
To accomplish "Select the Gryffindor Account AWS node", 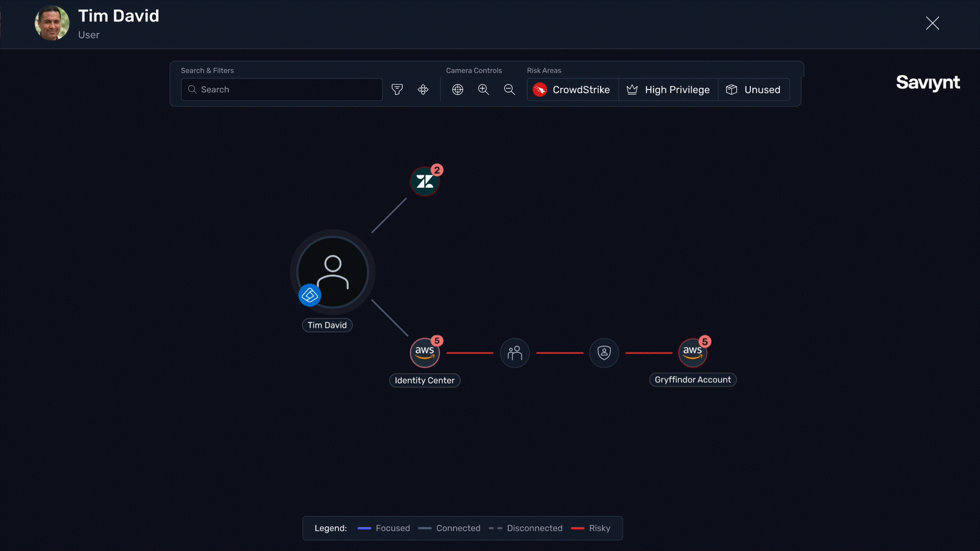I will pos(693,353).
